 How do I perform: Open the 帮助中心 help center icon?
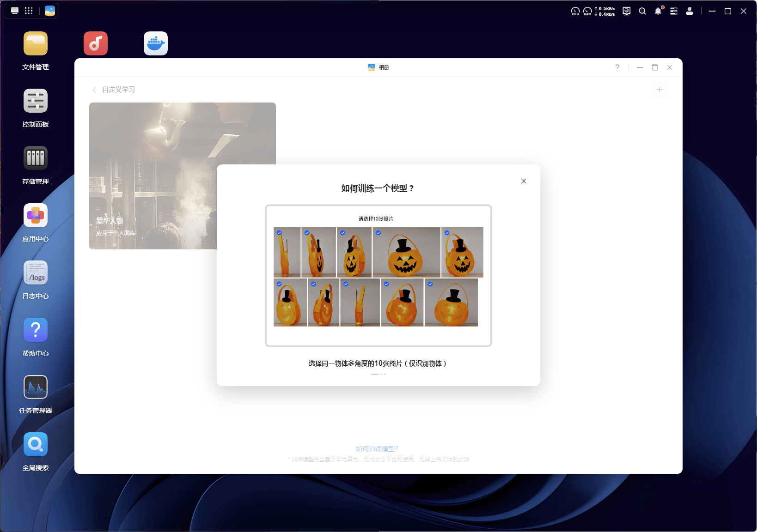tap(36, 330)
